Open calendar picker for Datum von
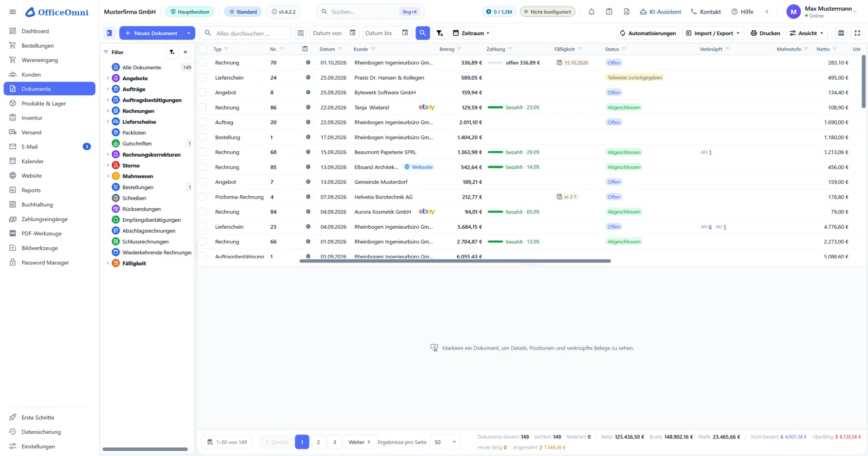The width and height of the screenshot is (868, 456). tap(353, 33)
